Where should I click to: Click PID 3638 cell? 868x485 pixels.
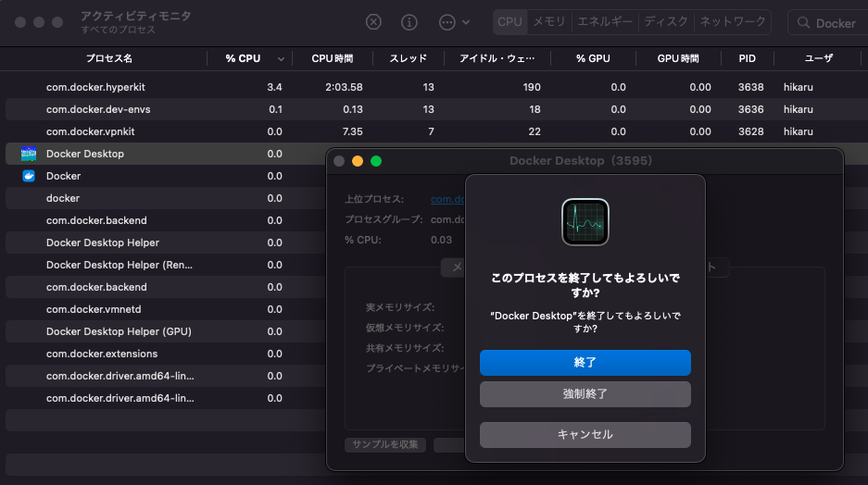pyautogui.click(x=750, y=87)
